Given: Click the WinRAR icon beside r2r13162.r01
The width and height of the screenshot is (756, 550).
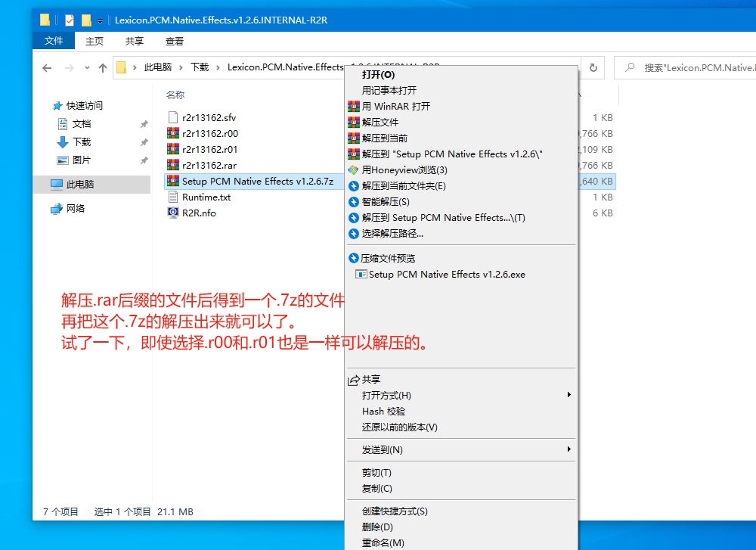Looking at the screenshot, I should pos(173,149).
